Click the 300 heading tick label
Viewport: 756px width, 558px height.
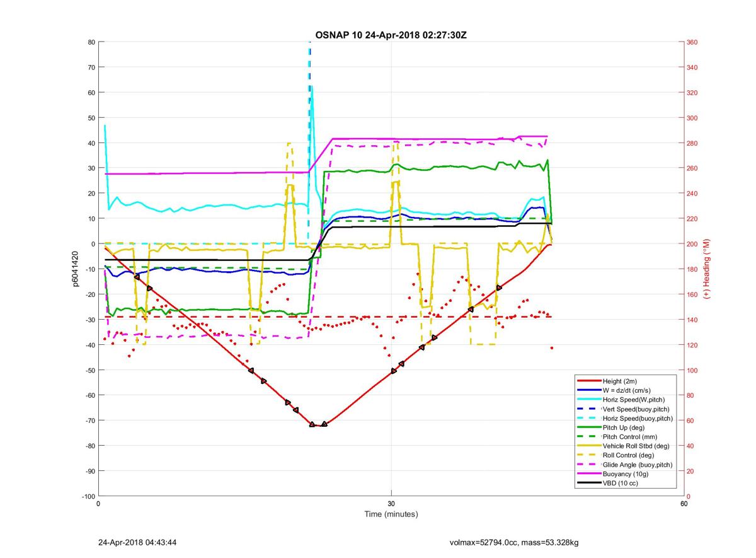point(692,118)
